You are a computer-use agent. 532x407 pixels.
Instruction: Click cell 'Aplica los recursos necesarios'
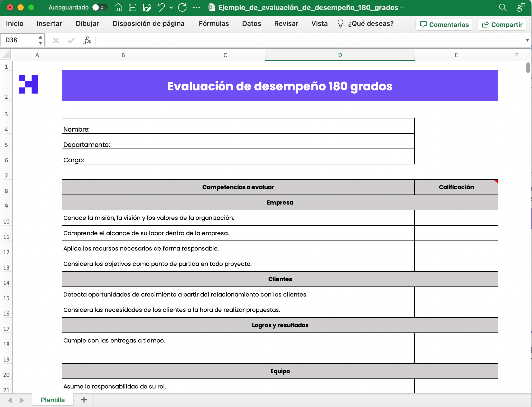[238, 248]
